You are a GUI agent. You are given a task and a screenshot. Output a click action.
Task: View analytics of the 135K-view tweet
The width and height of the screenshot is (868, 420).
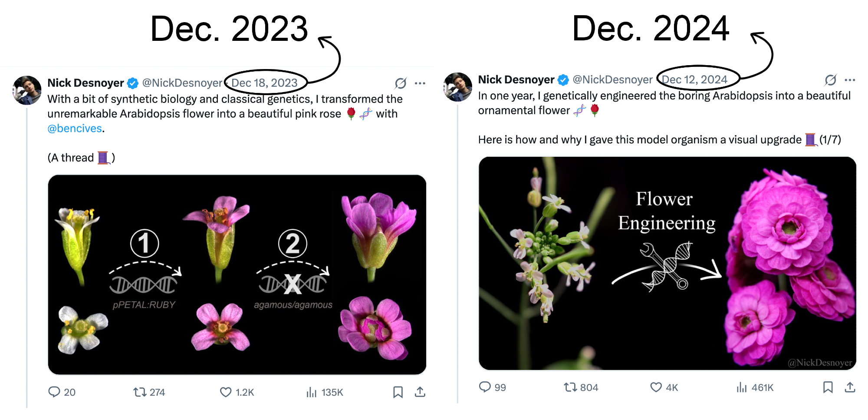pyautogui.click(x=312, y=392)
